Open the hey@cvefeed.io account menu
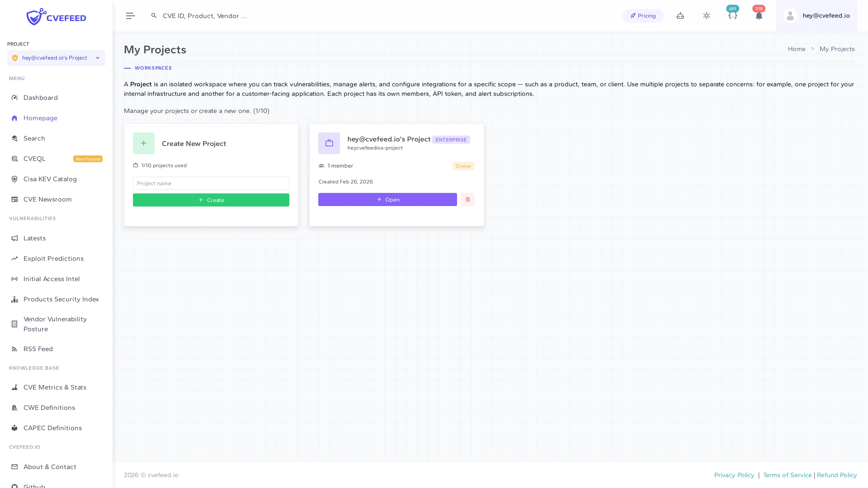This screenshot has width=868, height=488. click(825, 16)
